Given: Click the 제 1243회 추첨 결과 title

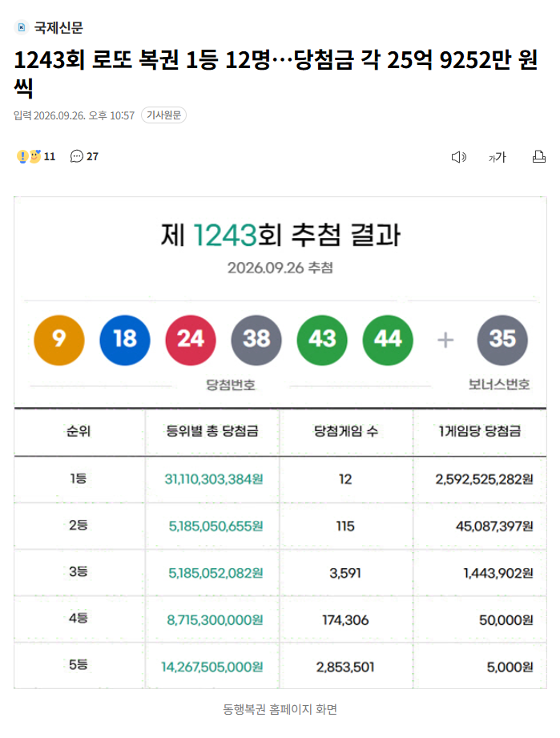Looking at the screenshot, I should pyautogui.click(x=280, y=235).
